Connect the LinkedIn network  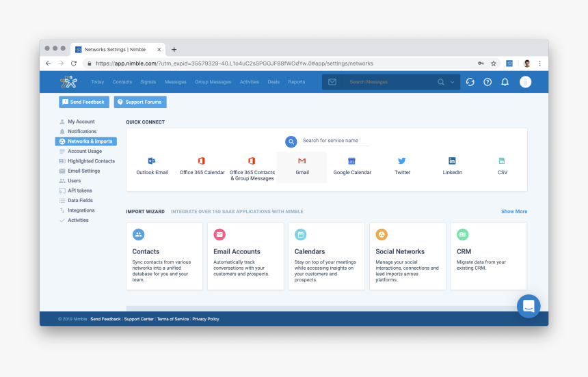(452, 167)
